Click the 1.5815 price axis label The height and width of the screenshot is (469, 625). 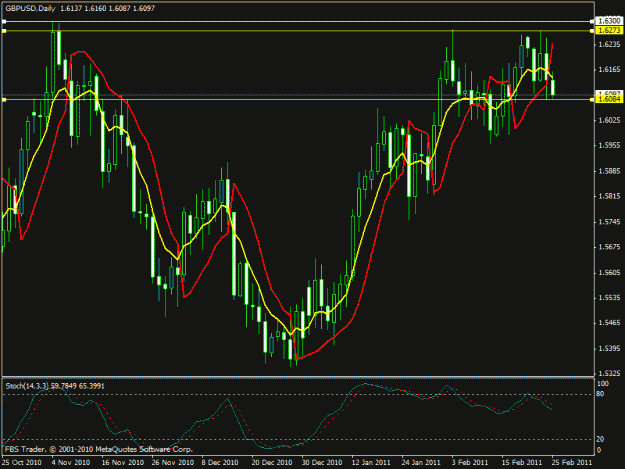(609, 196)
